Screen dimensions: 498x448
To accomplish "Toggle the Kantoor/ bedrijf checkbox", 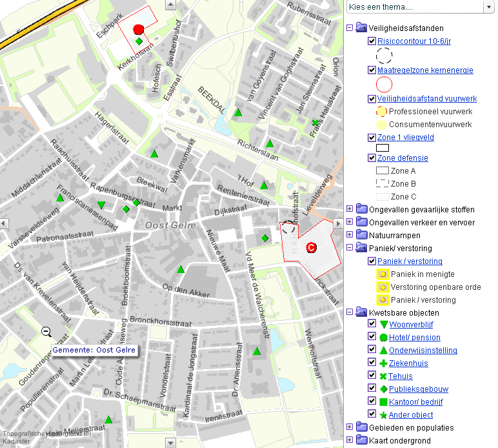I will point(372,401).
